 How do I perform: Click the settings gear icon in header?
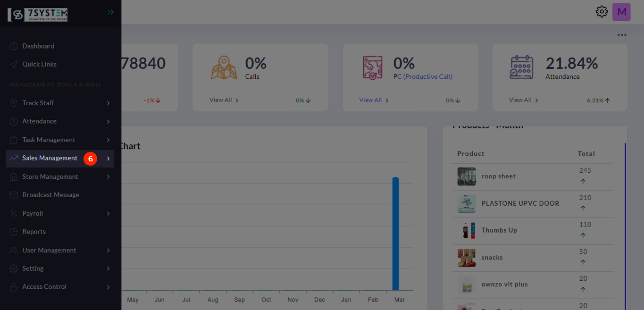pyautogui.click(x=602, y=12)
